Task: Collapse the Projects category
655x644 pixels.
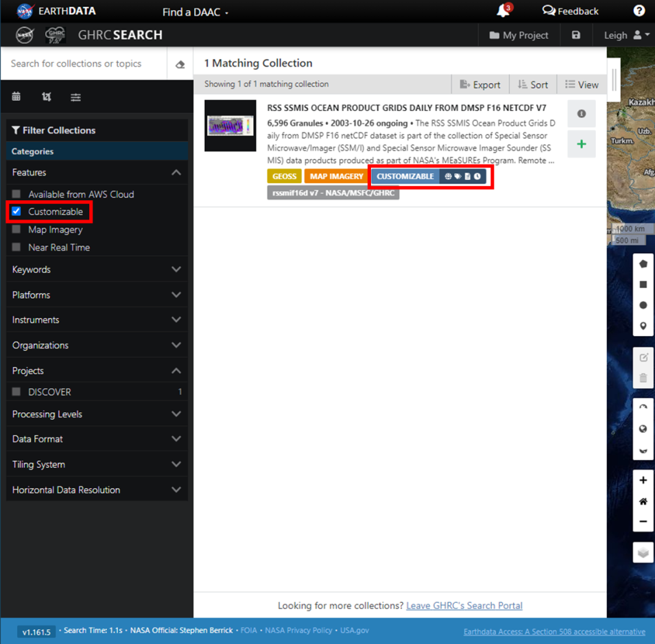Action: click(97, 370)
